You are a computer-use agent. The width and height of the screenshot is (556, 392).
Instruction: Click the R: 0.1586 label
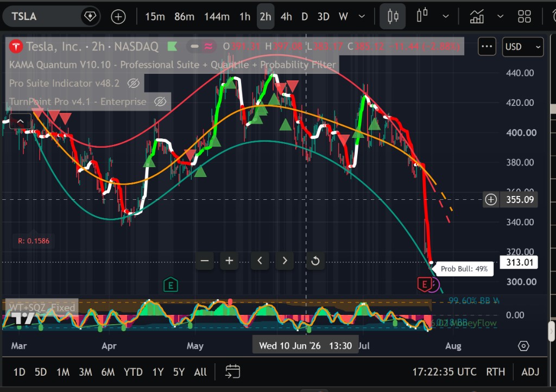34,241
